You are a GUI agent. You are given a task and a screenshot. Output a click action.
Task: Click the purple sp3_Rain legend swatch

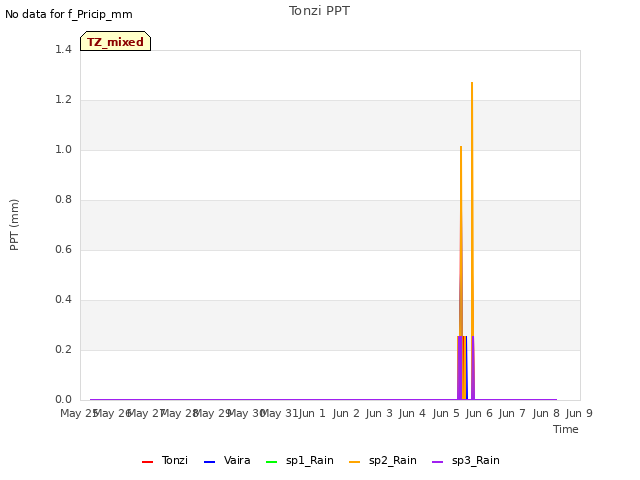pyautogui.click(x=438, y=462)
